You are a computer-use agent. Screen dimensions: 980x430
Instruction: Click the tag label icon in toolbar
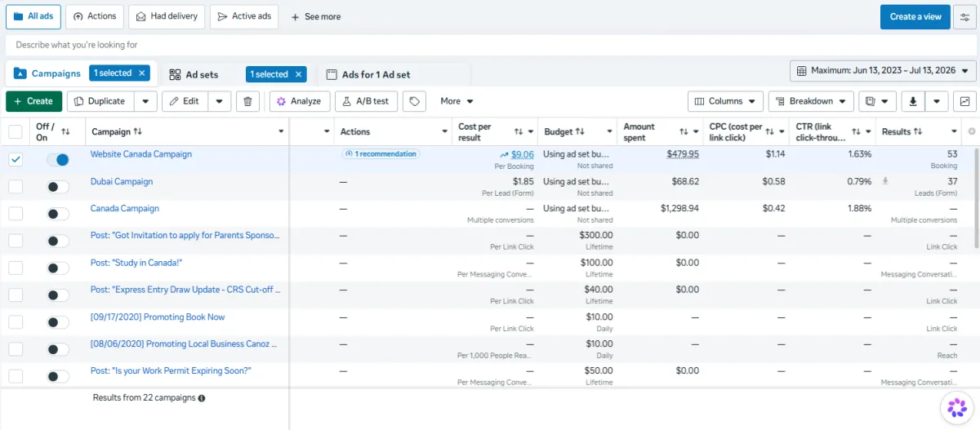coord(416,101)
